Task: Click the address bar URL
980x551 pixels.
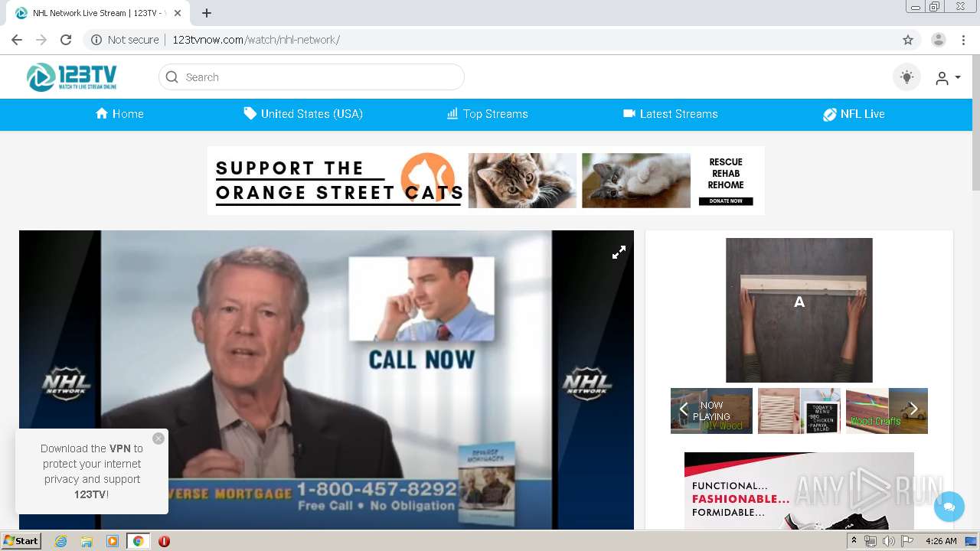Action: [x=256, y=40]
